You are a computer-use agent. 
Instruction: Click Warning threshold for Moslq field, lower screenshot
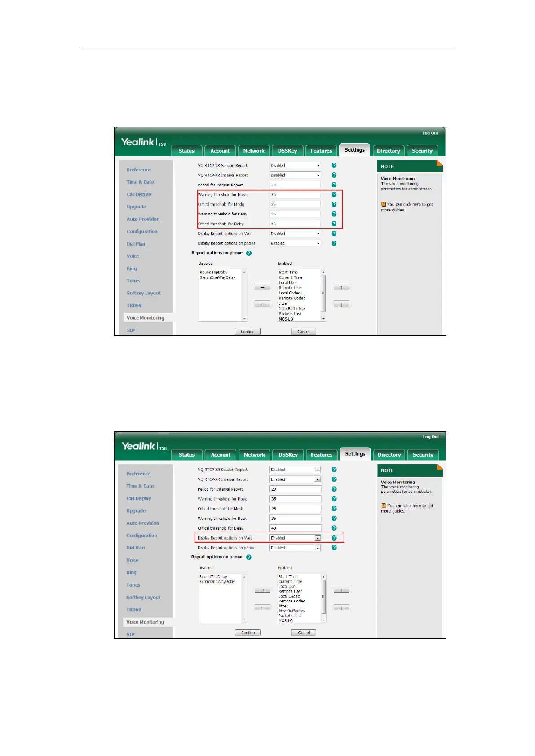(x=296, y=499)
